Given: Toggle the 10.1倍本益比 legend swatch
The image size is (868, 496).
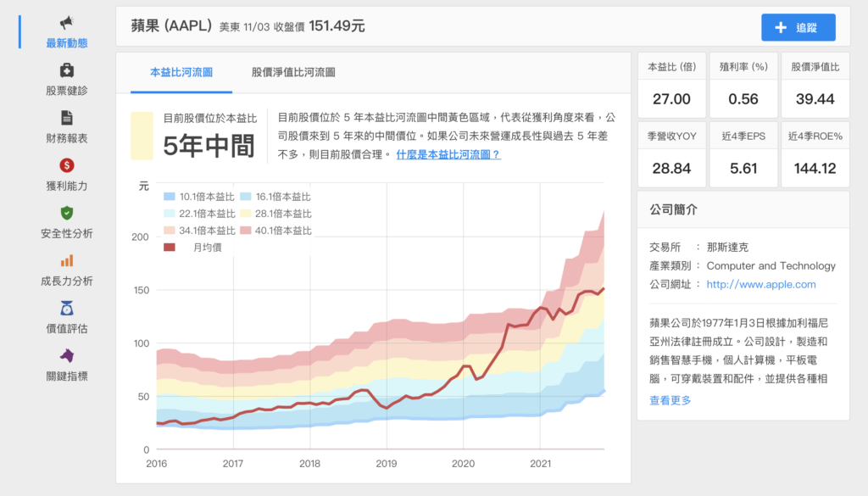Looking at the screenshot, I should [x=170, y=197].
